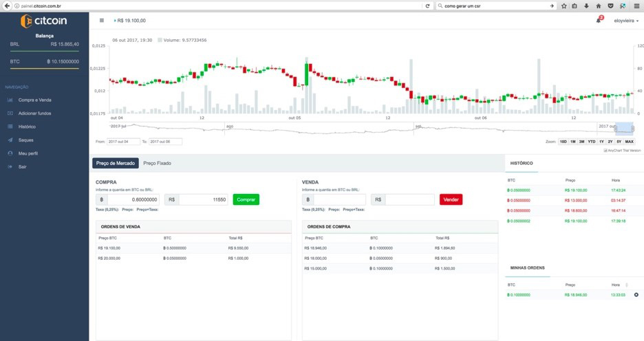Open the Compra e Venda navigation item
This screenshot has width=644, height=341.
point(35,100)
